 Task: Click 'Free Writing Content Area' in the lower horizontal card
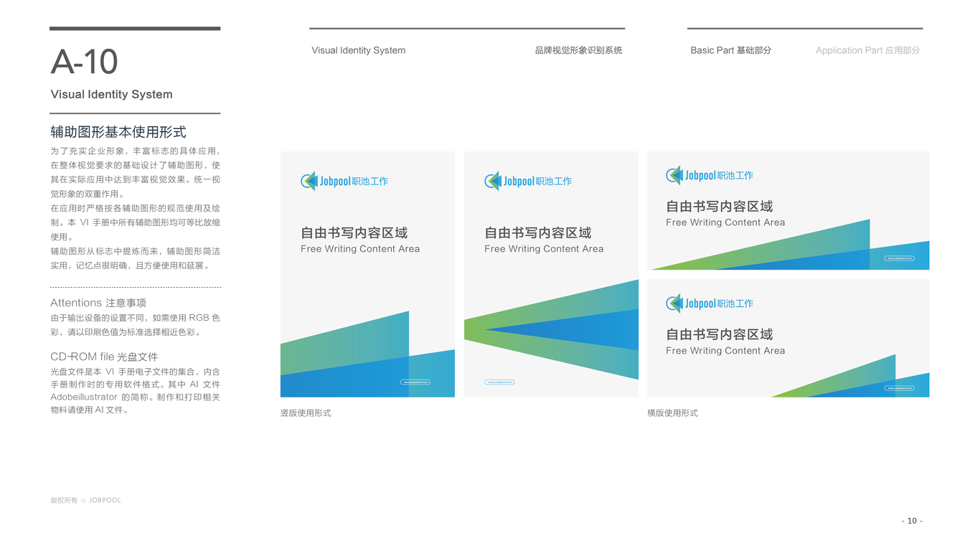tap(725, 351)
